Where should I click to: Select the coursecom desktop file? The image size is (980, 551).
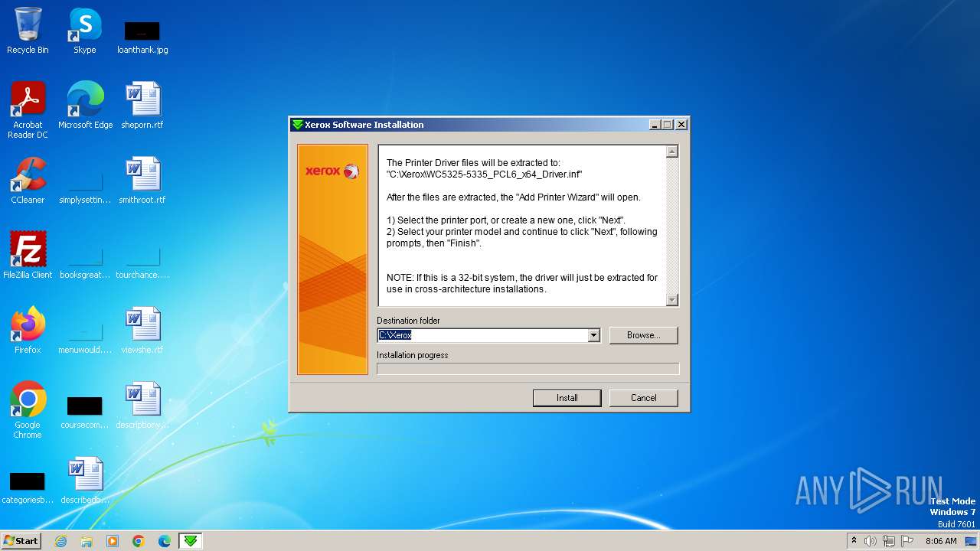point(85,412)
